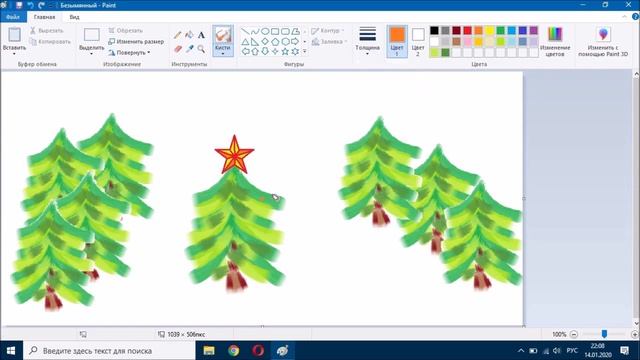Collapse the ribbon with the chevron
This screenshot has width=640, height=360.
point(624,17)
